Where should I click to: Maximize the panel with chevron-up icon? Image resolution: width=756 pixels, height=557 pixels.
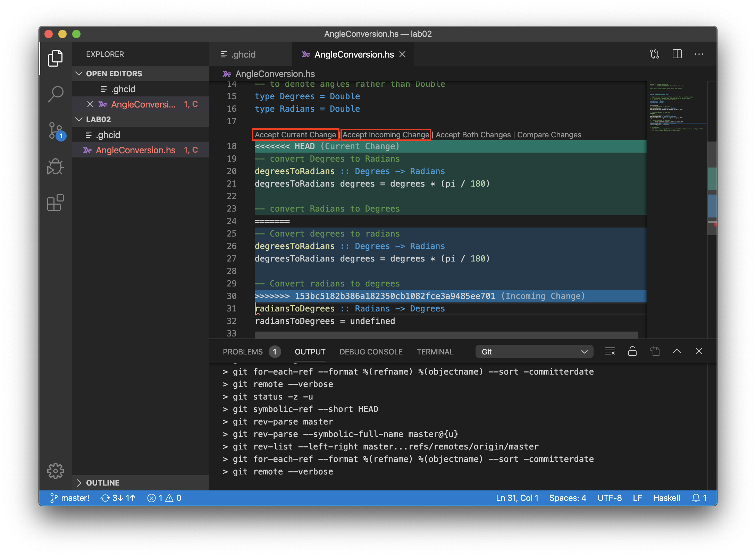point(677,351)
